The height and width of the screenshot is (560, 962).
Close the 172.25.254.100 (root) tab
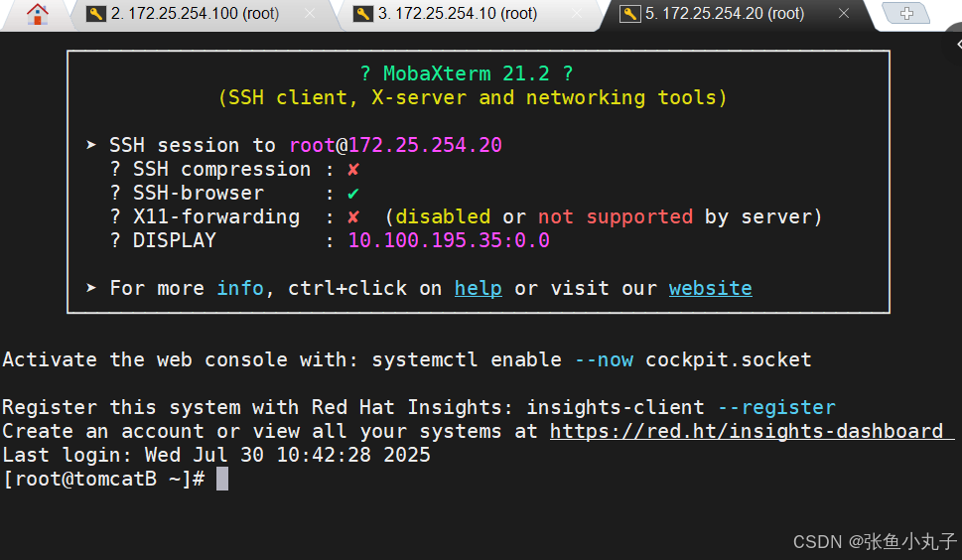310,14
